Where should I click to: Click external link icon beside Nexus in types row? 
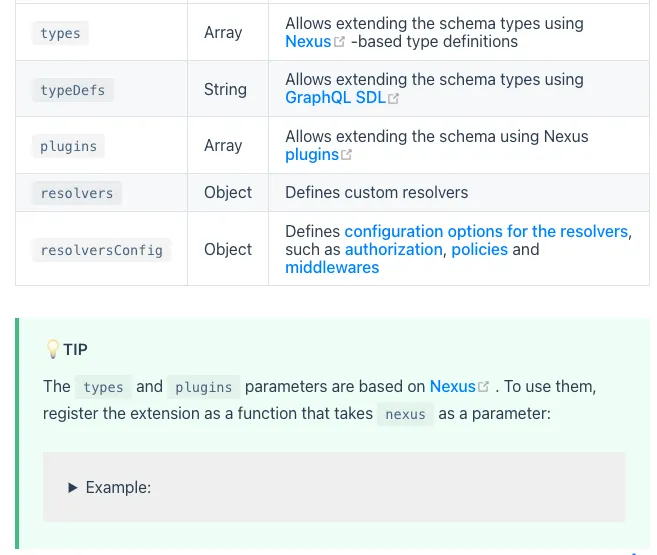click(340, 42)
